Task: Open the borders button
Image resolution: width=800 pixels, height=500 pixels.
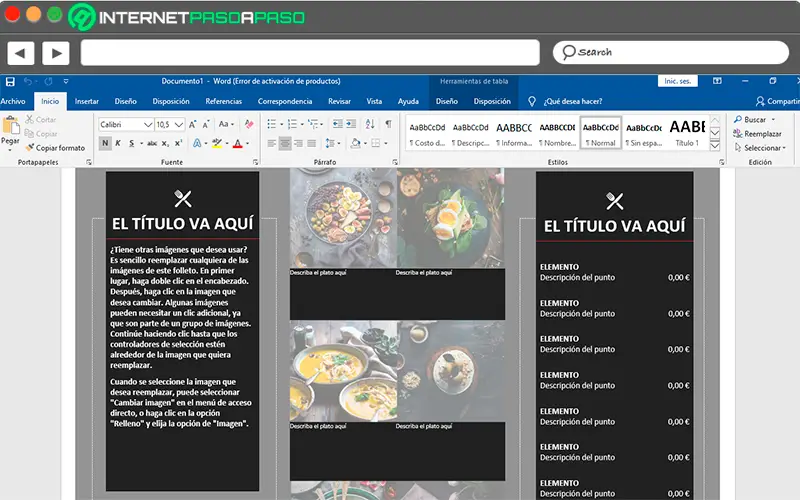Action: pyautogui.click(x=376, y=143)
